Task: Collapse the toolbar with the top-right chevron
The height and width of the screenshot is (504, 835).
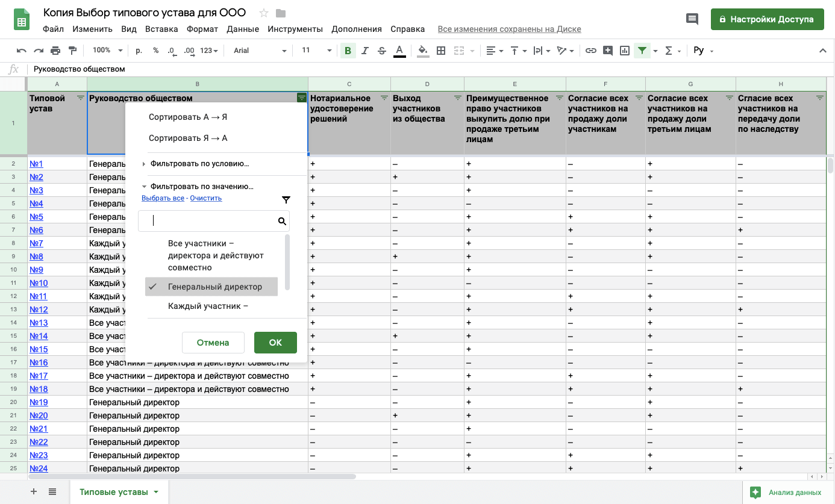Action: (x=822, y=51)
